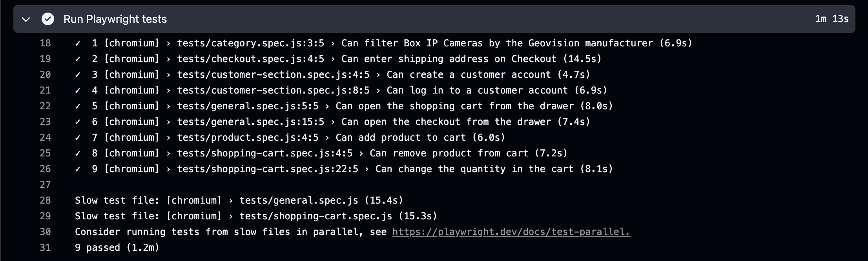This screenshot has width=868, height=261.
Task: Click the checkmark beside add product to cart
Action: pos(78,138)
